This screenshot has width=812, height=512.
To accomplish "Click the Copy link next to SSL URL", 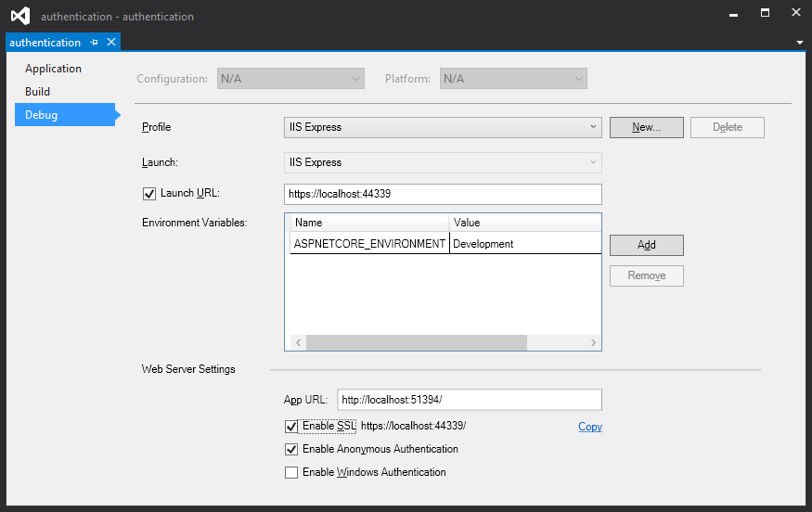I will tap(589, 427).
